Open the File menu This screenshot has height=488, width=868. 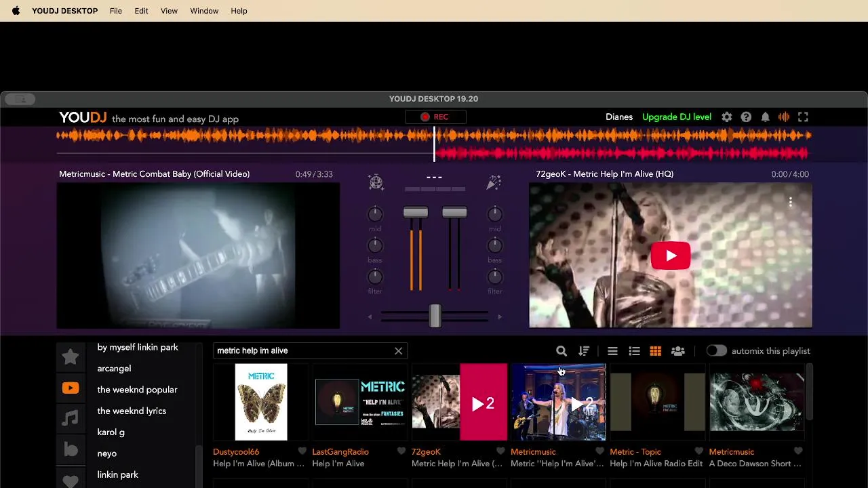tap(116, 11)
